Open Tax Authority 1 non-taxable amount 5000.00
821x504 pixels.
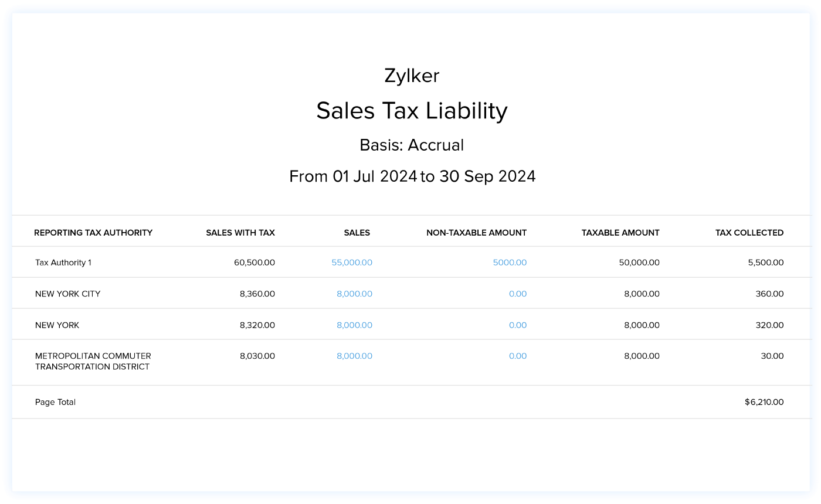click(x=510, y=263)
